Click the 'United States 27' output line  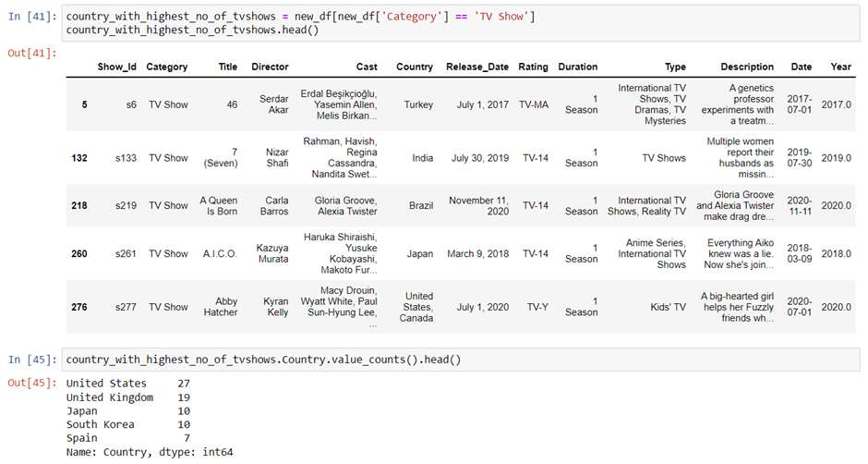(127, 384)
